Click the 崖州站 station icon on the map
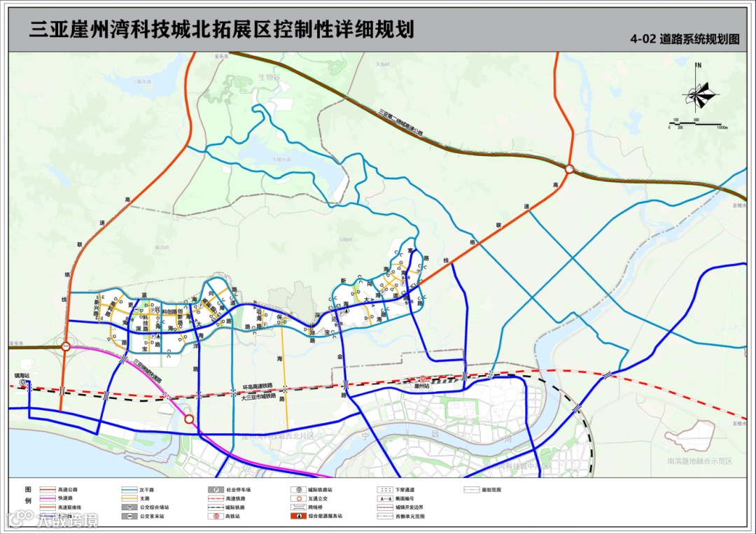756x534 pixels. [422, 379]
